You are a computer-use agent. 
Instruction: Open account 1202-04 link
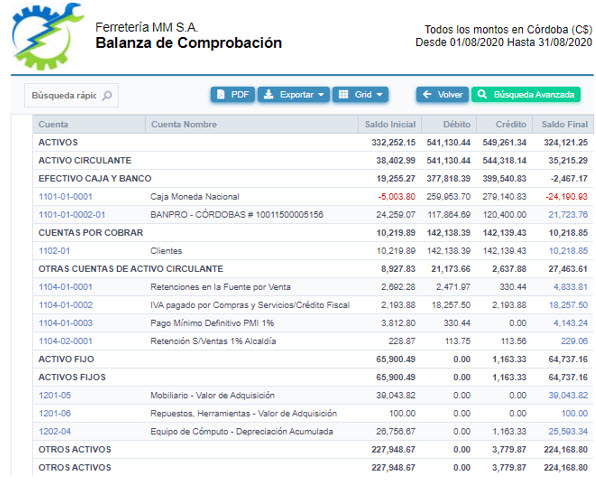[54, 431]
